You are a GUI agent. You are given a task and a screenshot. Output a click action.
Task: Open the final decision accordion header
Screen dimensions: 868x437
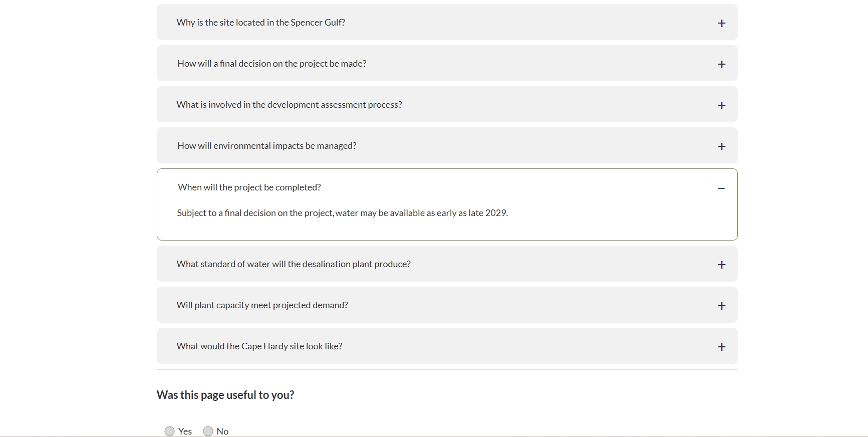point(271,63)
